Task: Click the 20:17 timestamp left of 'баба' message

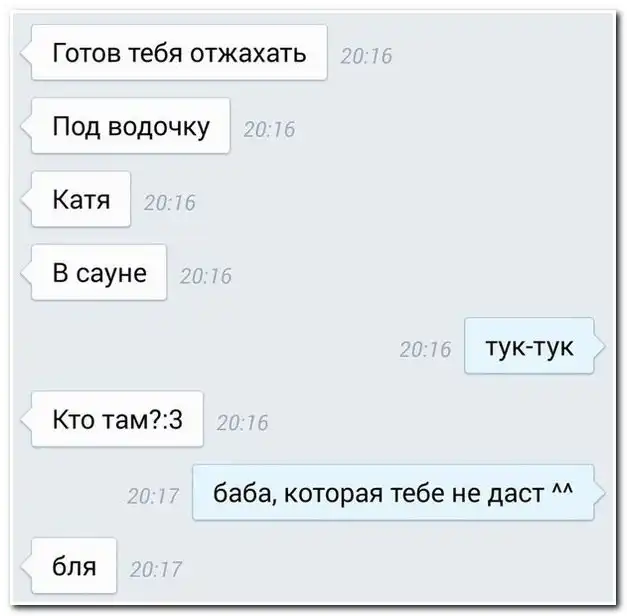Action: pyautogui.click(x=153, y=496)
